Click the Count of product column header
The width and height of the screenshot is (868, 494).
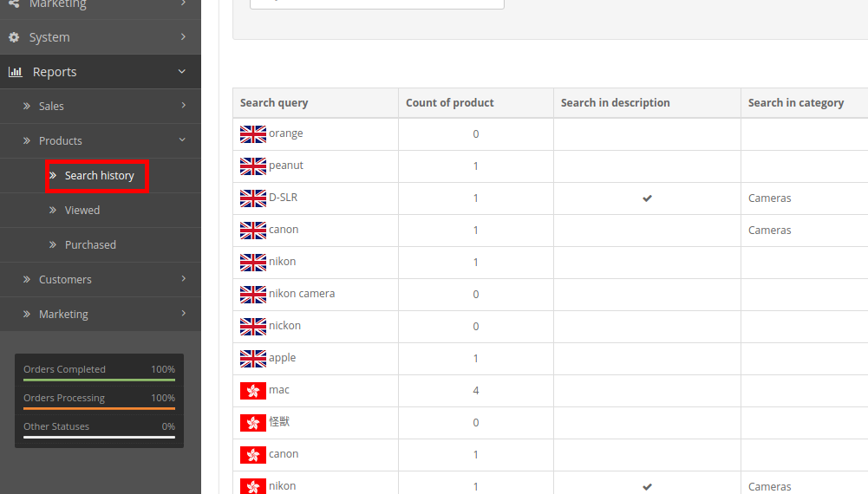coord(449,103)
